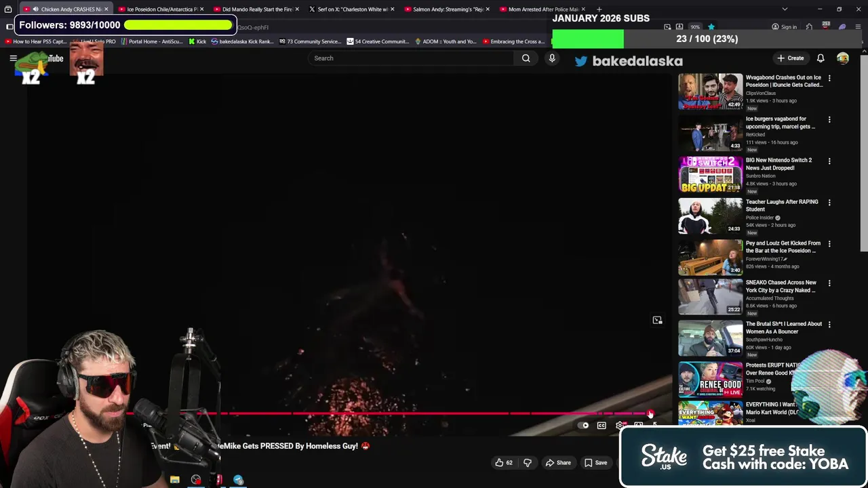Click the 90% zoom level indicator
The height and width of the screenshot is (488, 868).
tap(694, 27)
